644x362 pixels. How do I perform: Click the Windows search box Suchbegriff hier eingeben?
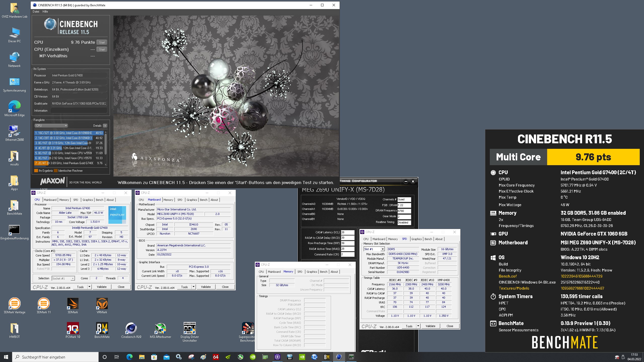tap(55, 357)
